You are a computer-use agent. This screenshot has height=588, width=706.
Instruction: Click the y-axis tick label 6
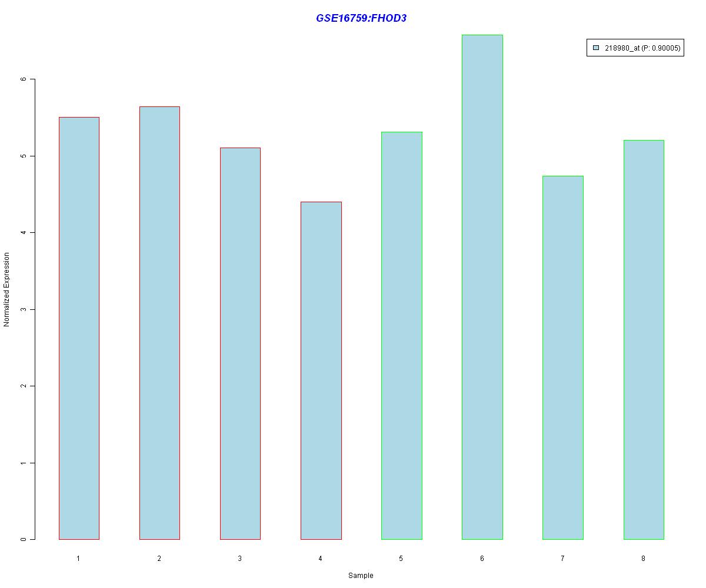(x=24, y=79)
